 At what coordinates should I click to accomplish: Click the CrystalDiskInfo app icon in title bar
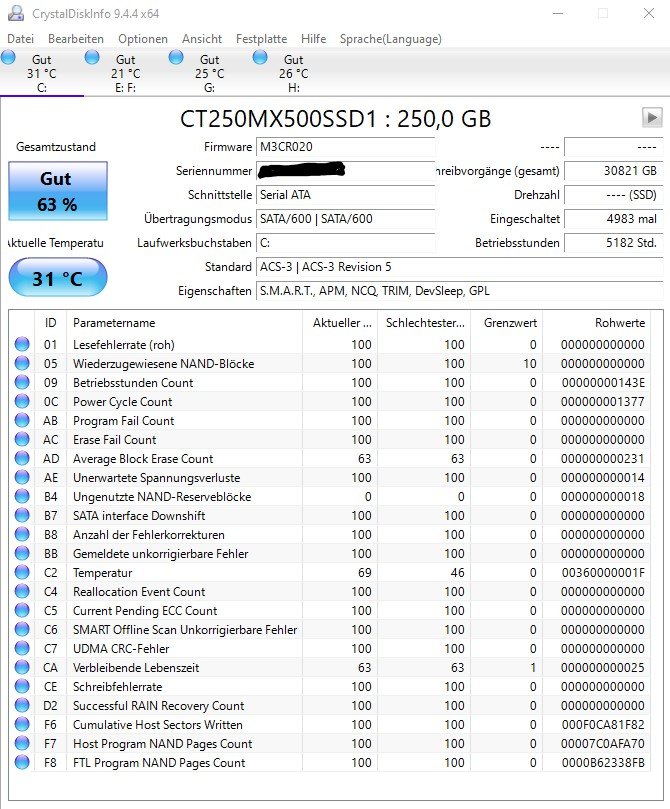(x=17, y=13)
